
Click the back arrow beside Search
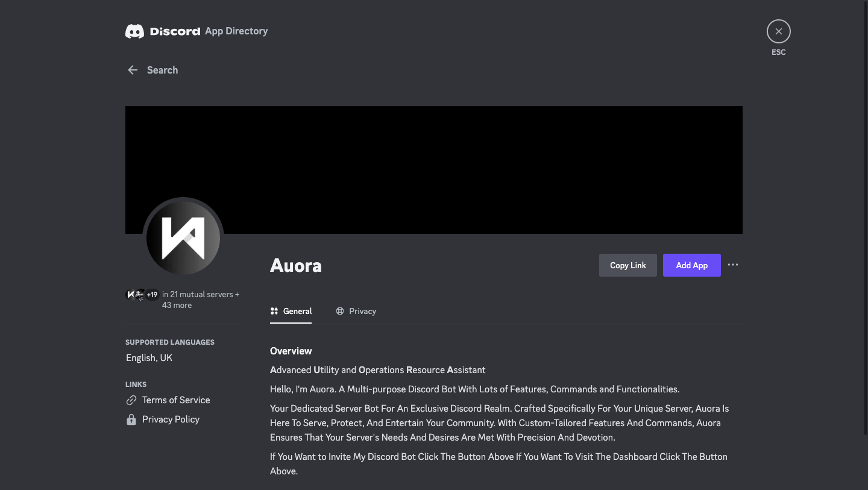(x=133, y=70)
